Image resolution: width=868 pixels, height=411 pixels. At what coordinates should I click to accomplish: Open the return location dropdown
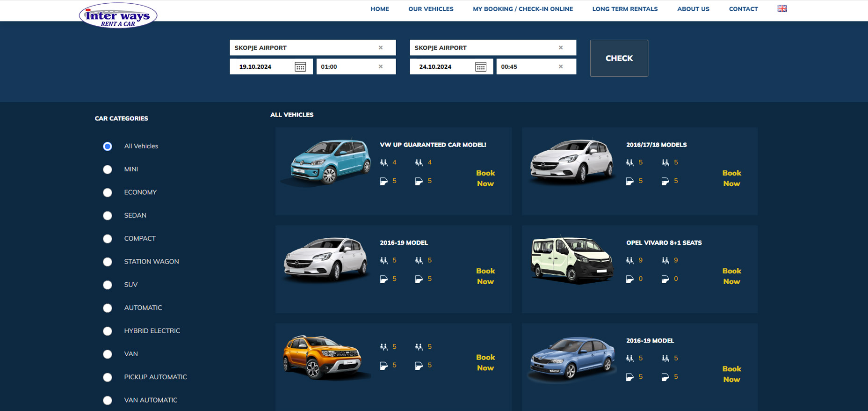click(x=492, y=48)
